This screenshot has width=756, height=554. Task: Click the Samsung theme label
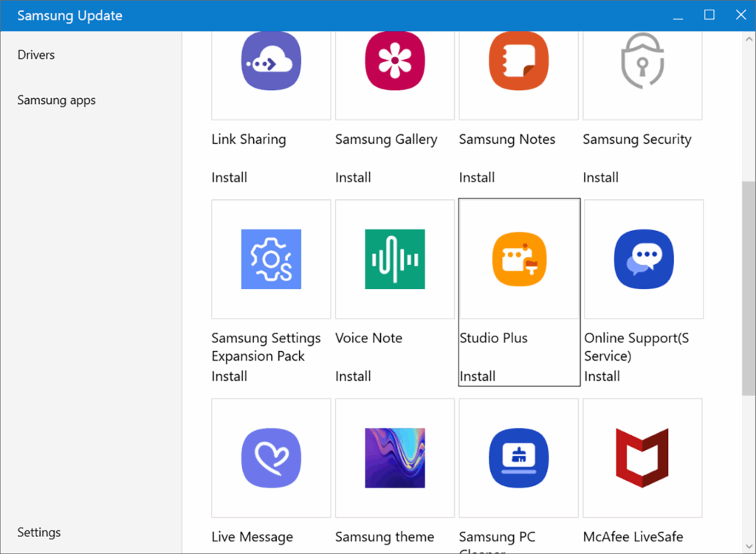pos(385,536)
